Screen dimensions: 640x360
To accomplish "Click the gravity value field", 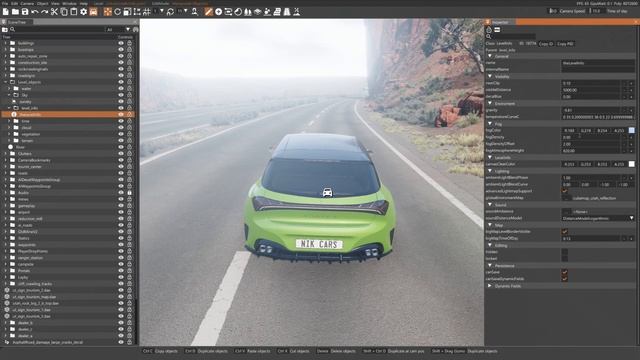I will (x=591, y=110).
